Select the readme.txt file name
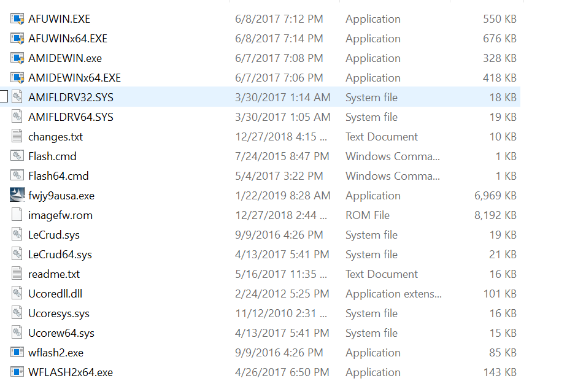567x392 pixels. point(54,274)
